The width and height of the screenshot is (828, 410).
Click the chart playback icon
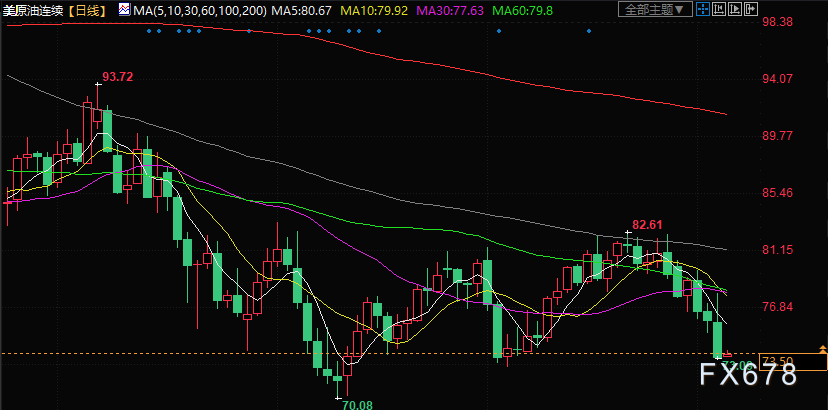[x=735, y=9]
